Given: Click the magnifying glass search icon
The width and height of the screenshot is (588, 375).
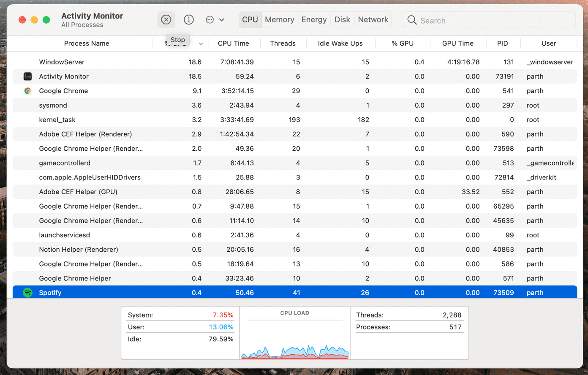Looking at the screenshot, I should tap(412, 20).
